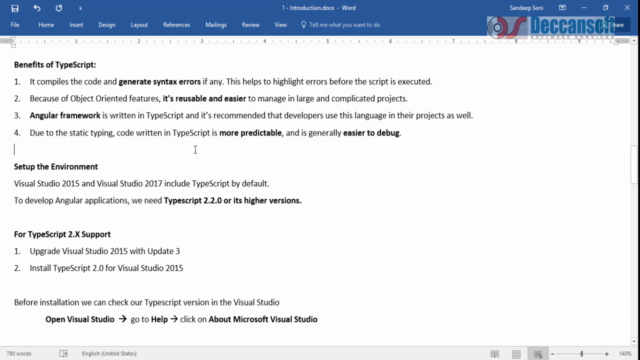Click the right indent marker on ruler
This screenshot has width=640, height=360.
pyautogui.click(x=616, y=42)
